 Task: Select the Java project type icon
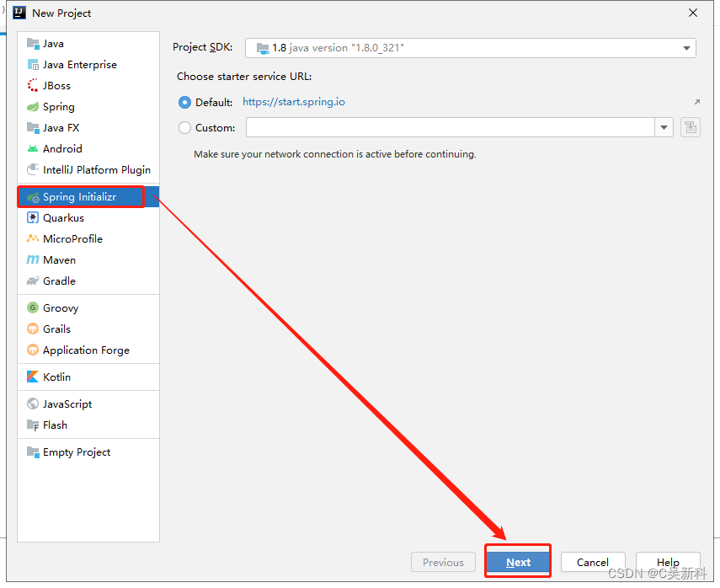click(x=33, y=44)
